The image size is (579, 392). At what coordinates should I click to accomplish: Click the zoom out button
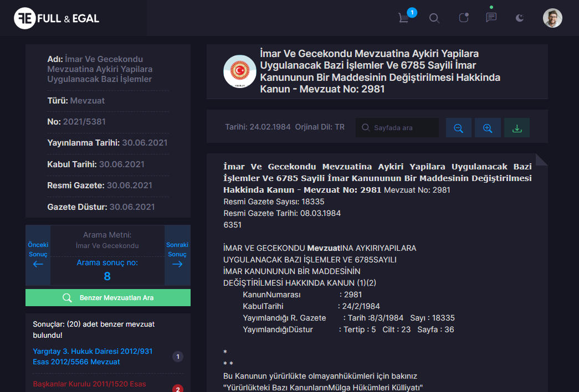pos(459,128)
